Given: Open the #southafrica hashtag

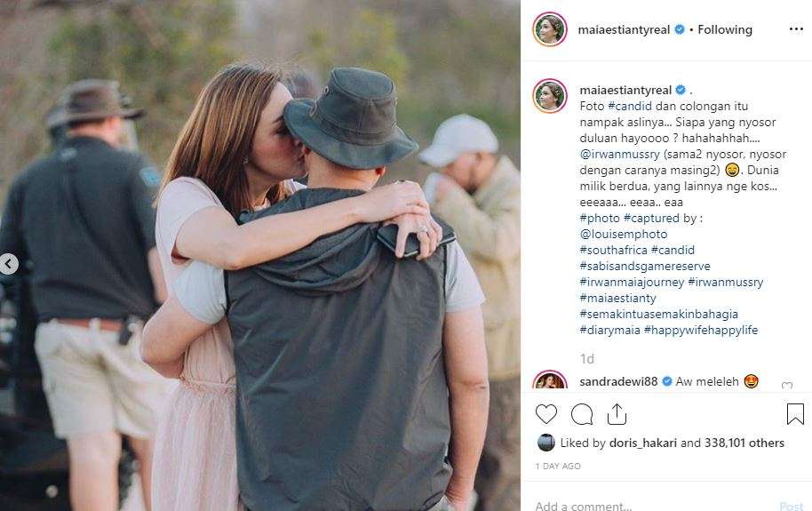Looking at the screenshot, I should [x=613, y=250].
